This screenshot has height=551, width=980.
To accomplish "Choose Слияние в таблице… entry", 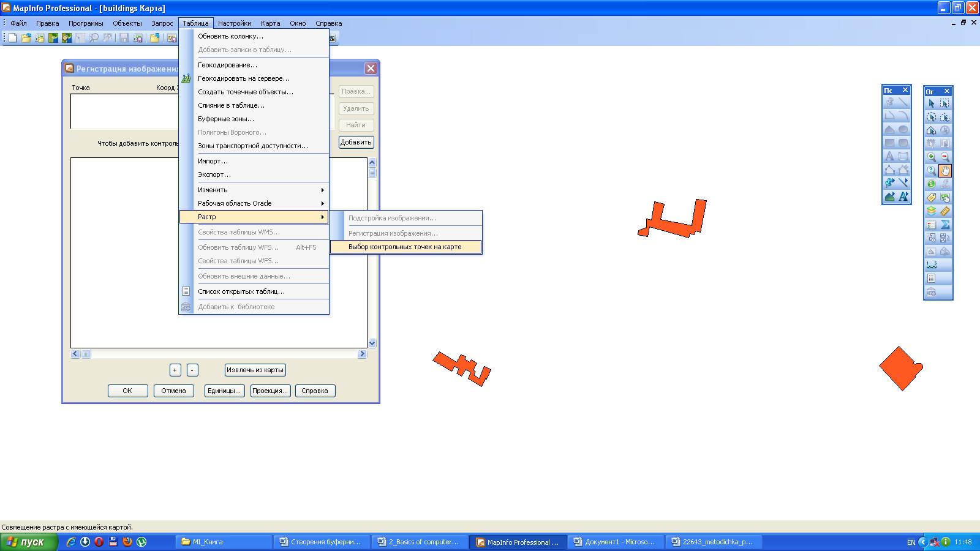I will 254,105.
